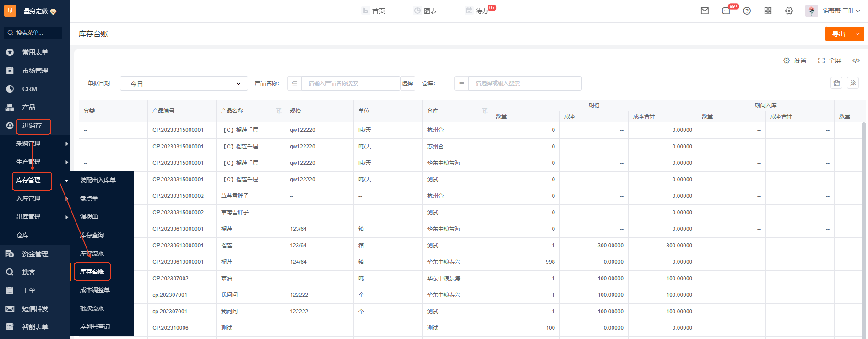This screenshot has width=868, height=339.
Task: Click the 分类 column header
Action: click(x=113, y=111)
